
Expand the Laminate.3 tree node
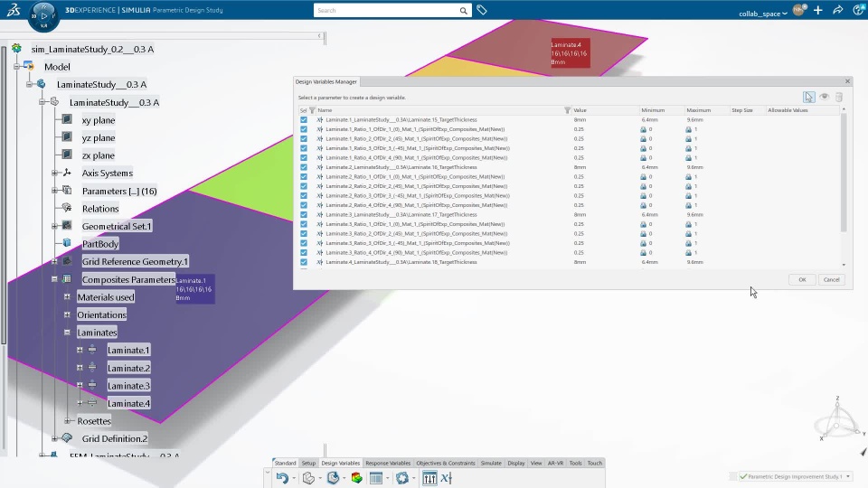pos(80,385)
